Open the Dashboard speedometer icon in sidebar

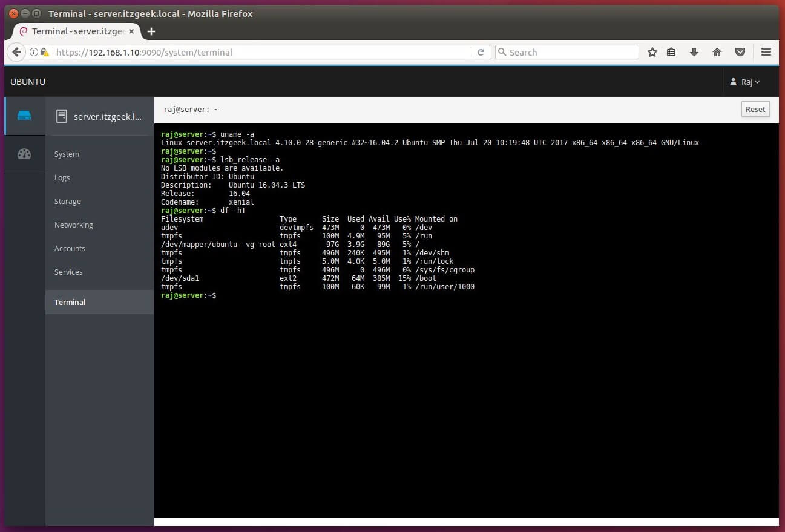point(24,154)
